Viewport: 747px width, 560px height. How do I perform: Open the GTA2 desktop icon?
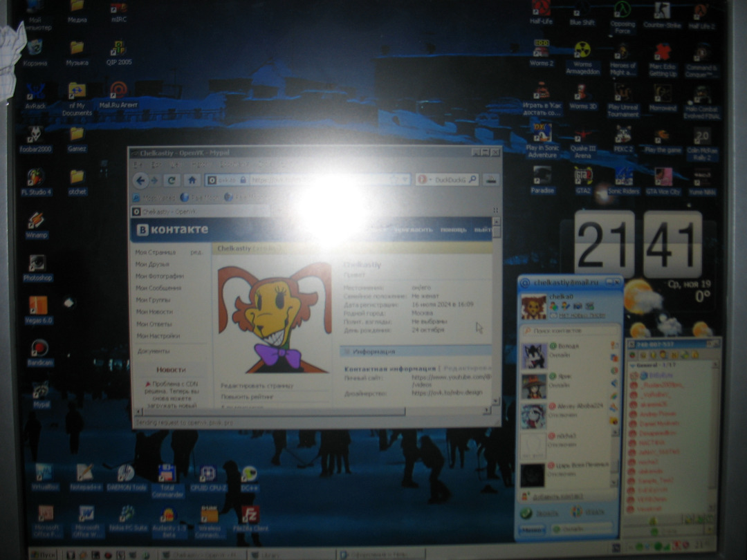point(583,180)
